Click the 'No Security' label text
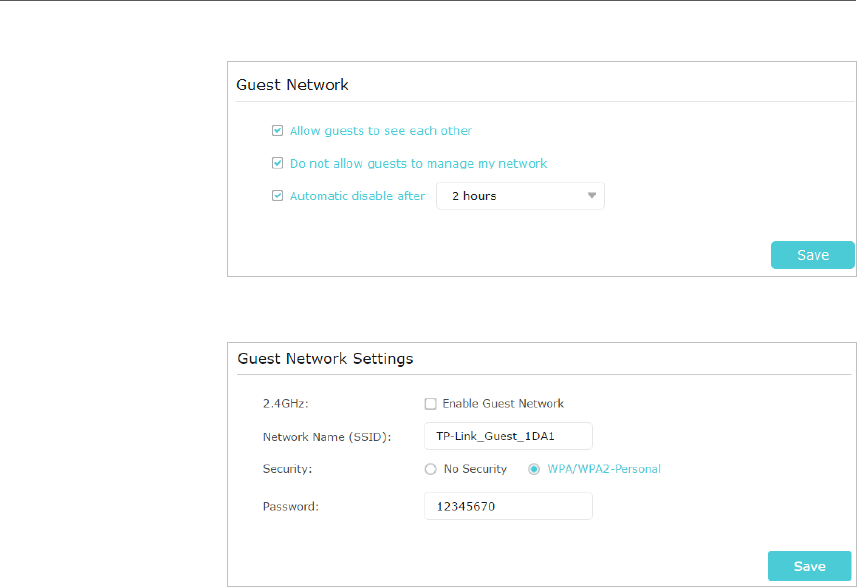Image resolution: width=857 pixels, height=587 pixels. point(475,469)
